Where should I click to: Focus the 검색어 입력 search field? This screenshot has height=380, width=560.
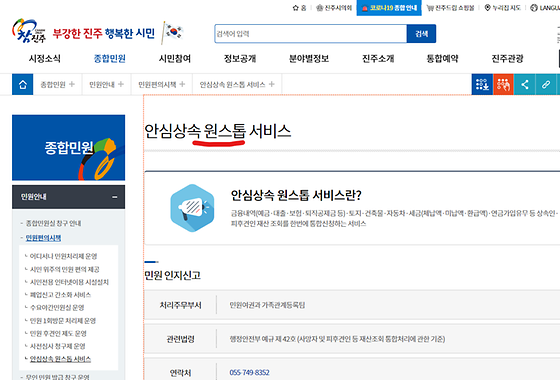(310, 34)
